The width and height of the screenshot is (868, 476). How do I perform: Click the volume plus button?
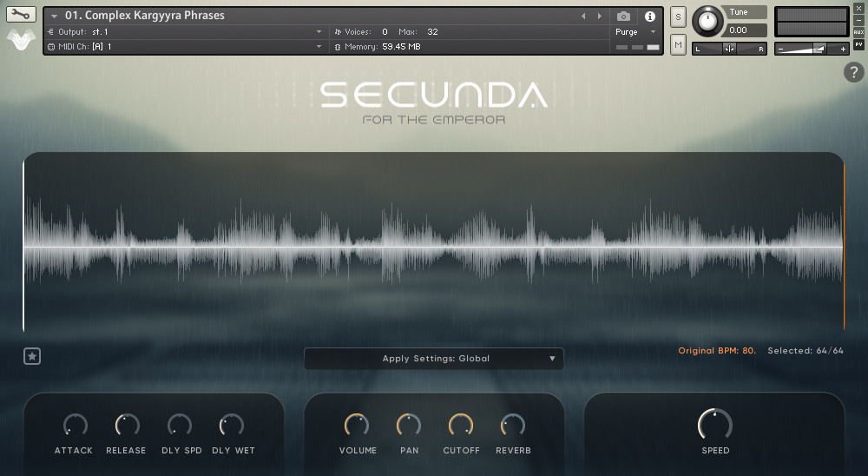(843, 50)
